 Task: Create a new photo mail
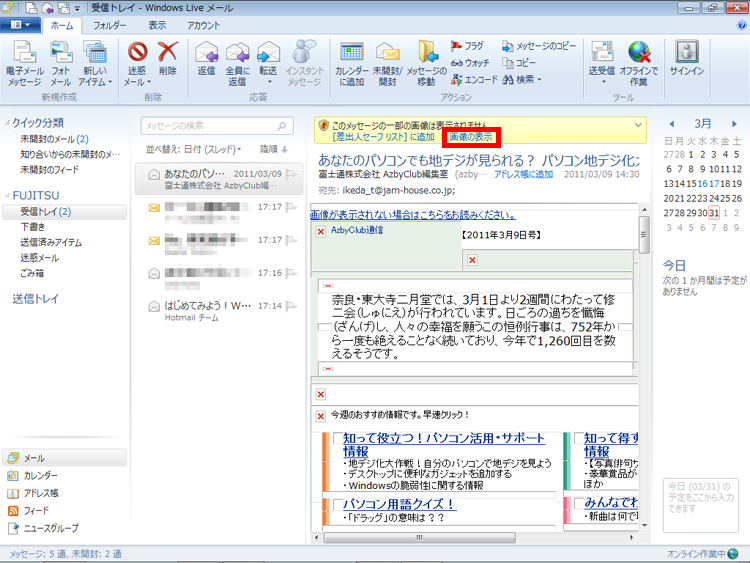pyautogui.click(x=61, y=64)
